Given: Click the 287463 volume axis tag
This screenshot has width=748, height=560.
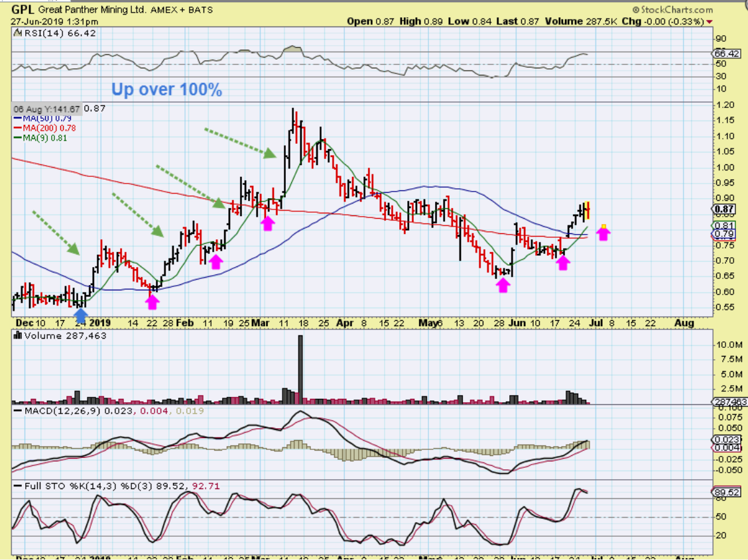Looking at the screenshot, I should tap(730, 403).
